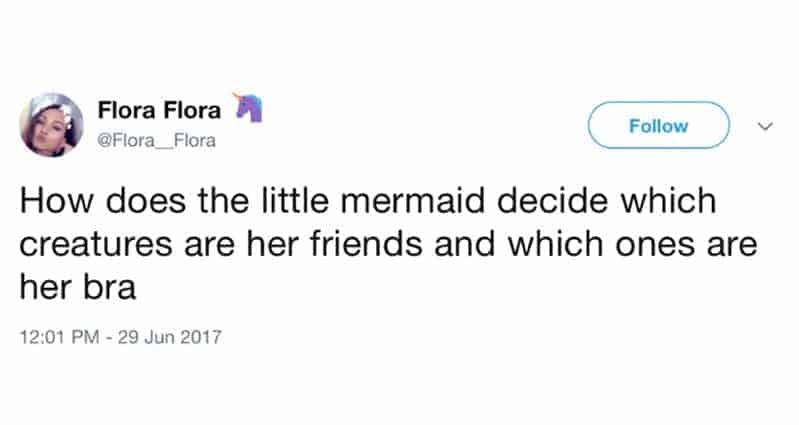Open the tweet options chevron
The width and height of the screenshot is (799, 425).
765,127
